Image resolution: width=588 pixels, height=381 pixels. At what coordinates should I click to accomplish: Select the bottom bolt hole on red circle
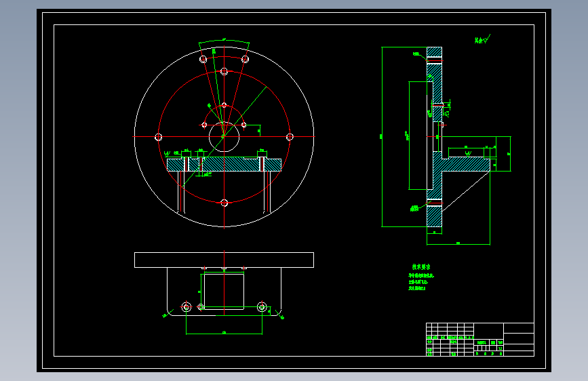pyautogui.click(x=224, y=203)
